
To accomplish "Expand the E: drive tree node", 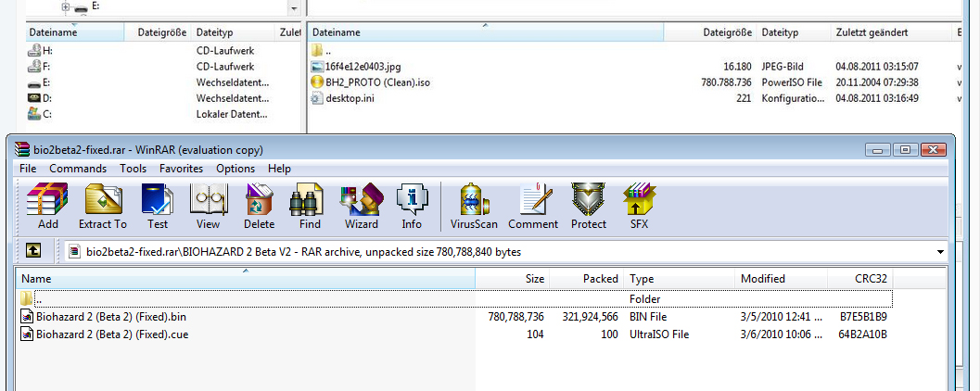I will 66,6.
